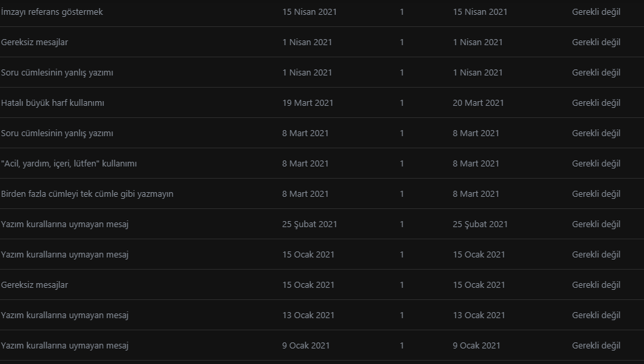
Task: Open "Birden fazla cümleyi tek cümle gibi yazmayın"
Action: pyautogui.click(x=87, y=194)
